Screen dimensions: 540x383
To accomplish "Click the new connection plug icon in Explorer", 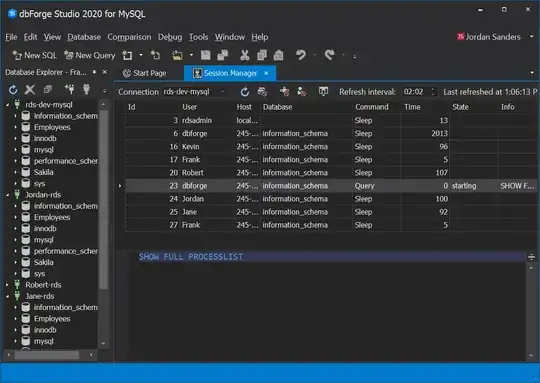I will (70, 90).
